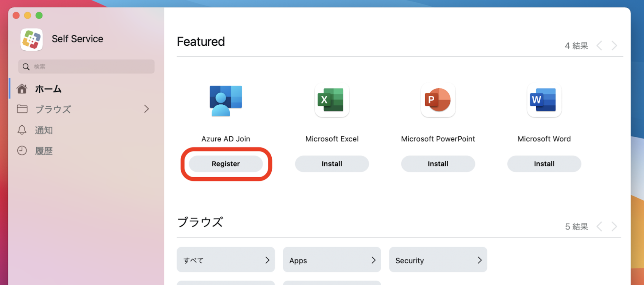Click the search magnifier icon
The image size is (644, 285).
[26, 66]
